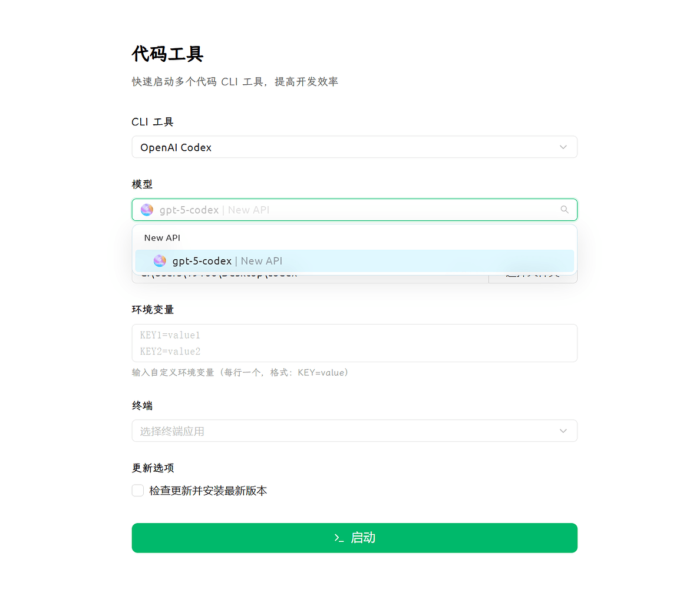Click the 环境变量 format hint text

click(240, 373)
